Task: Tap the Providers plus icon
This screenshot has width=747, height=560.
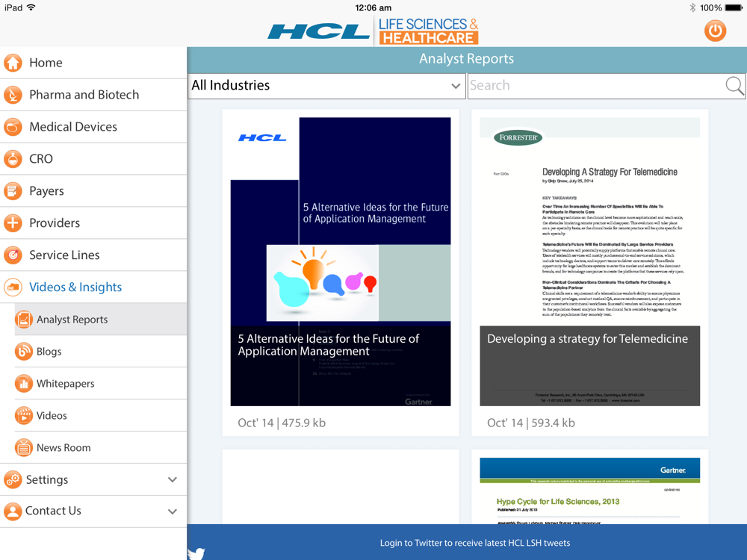Action: tap(13, 223)
